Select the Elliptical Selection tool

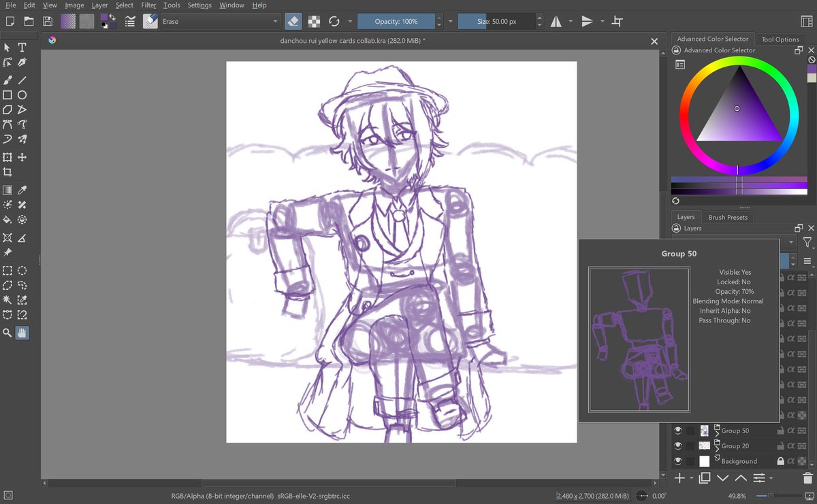(22, 271)
